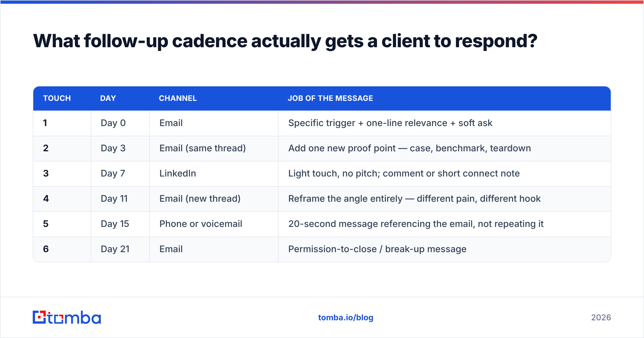Viewport: 644px width, 338px height.
Task: Click the Tomba logo icon
Action: [x=39, y=317]
